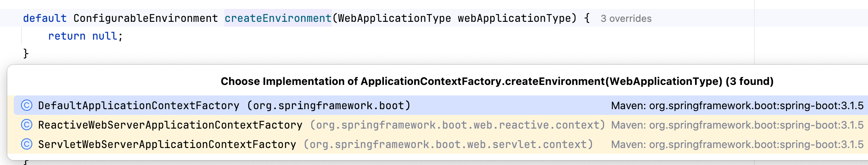
Task: Select DefaultApplicationContextFactory implementation row
Action: click(441, 106)
